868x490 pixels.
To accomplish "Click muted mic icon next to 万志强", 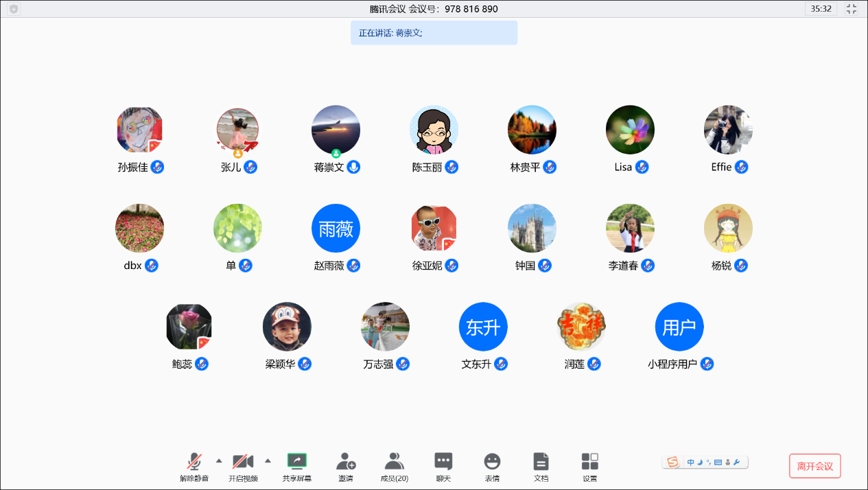I will point(403,364).
